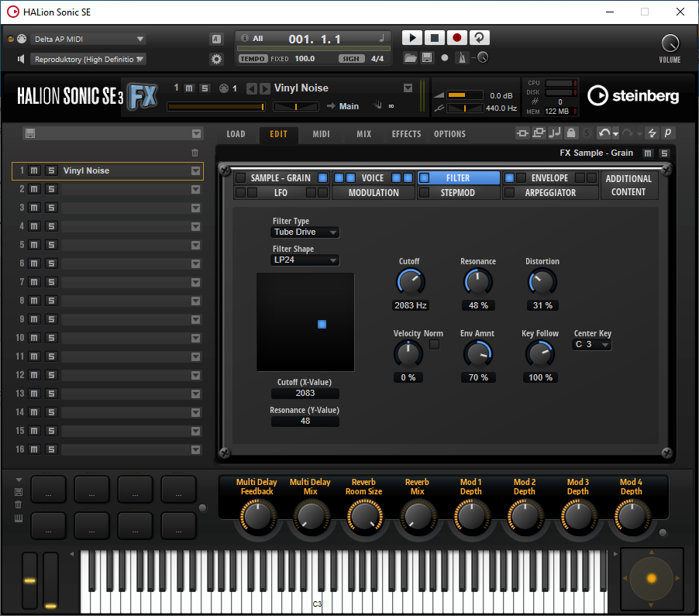The image size is (699, 616).
Task: Open program menu arrow next to Vinyl Noise title
Action: pyautogui.click(x=408, y=88)
